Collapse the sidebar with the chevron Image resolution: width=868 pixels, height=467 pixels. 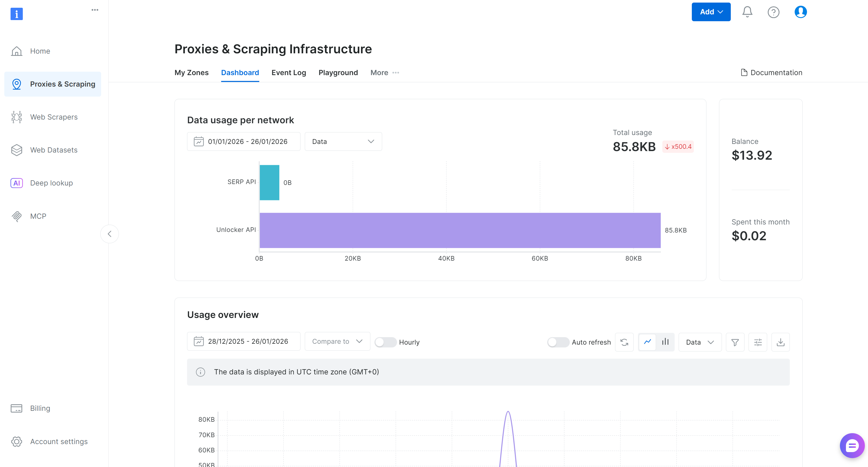(109, 234)
